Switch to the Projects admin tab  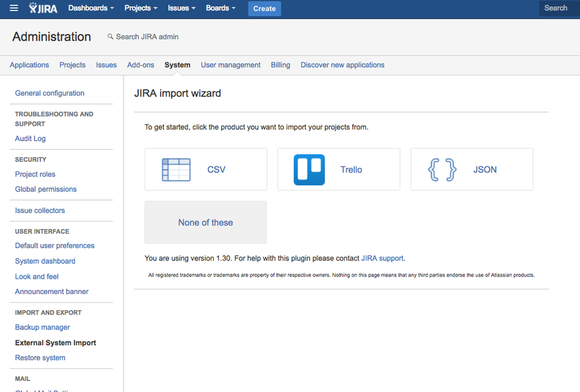73,65
